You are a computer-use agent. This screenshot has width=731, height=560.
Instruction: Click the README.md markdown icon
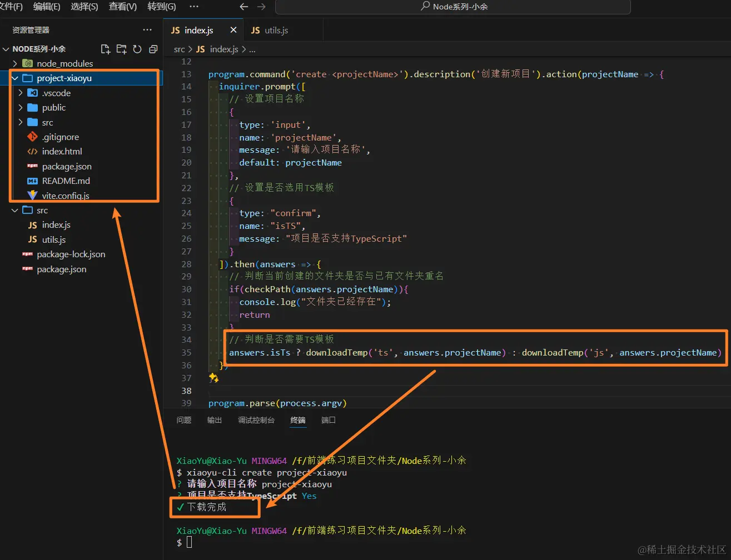pyautogui.click(x=32, y=181)
